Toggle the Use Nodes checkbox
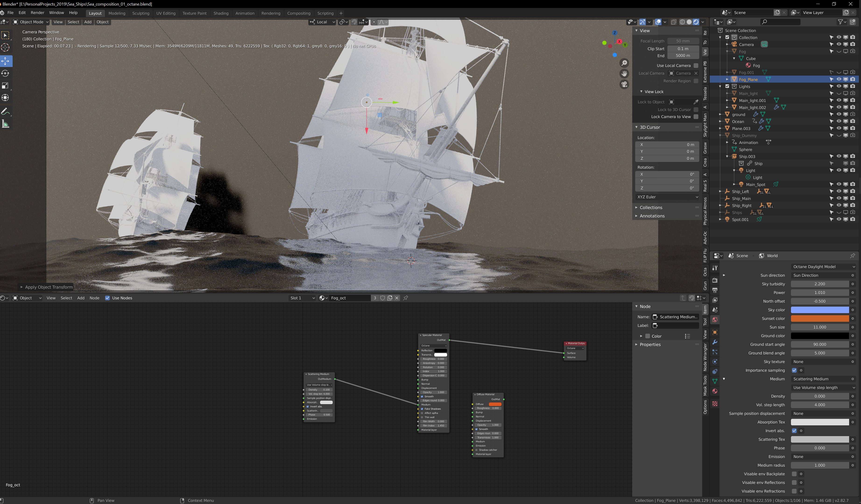The height and width of the screenshot is (504, 861). pos(107,298)
